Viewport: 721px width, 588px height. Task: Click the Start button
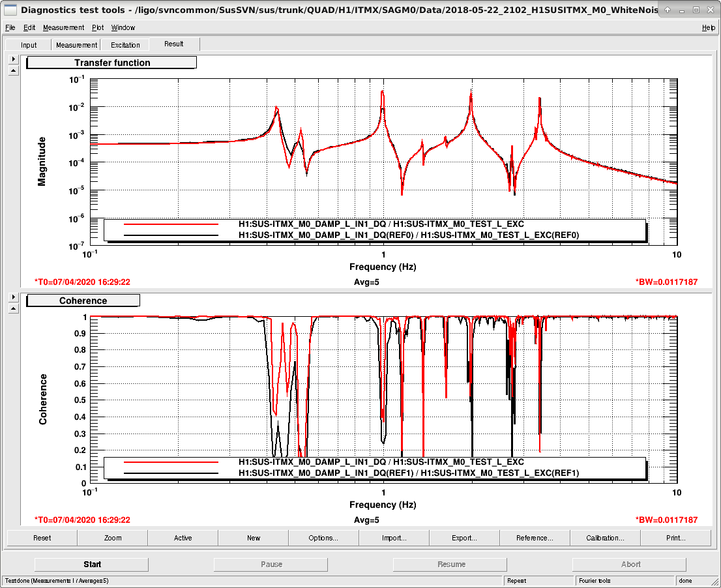[x=92, y=564]
